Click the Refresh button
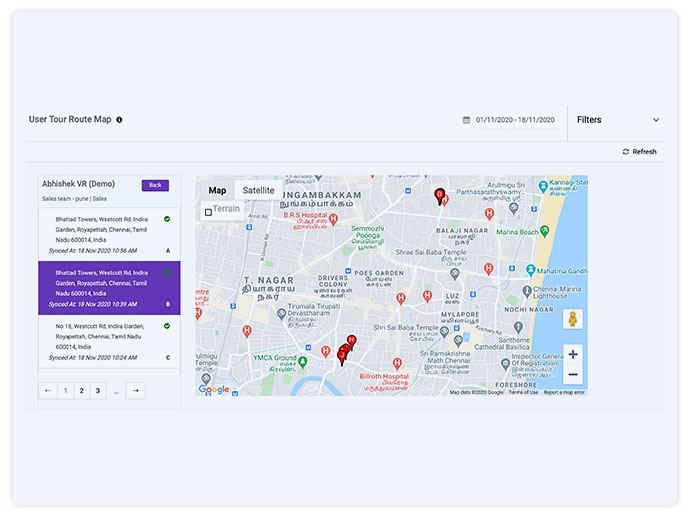 639,152
